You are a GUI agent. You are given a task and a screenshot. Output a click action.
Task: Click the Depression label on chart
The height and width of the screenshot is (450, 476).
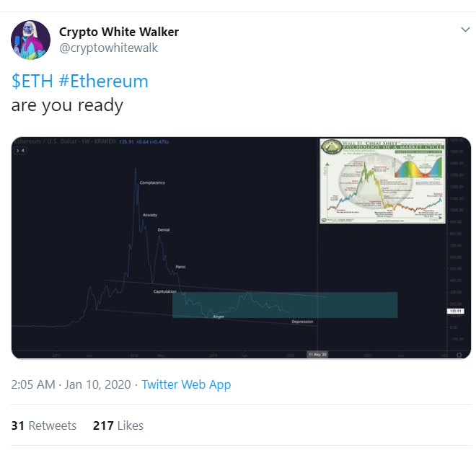point(302,322)
